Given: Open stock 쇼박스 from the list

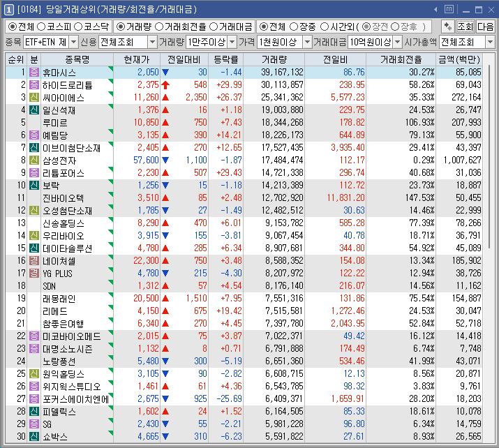Looking at the screenshot, I should click(x=55, y=437).
